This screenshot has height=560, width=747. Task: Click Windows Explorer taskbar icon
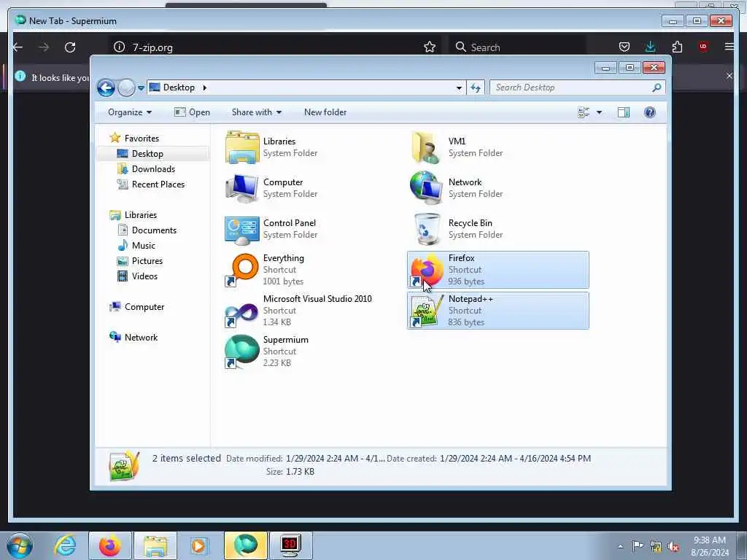pyautogui.click(x=155, y=545)
